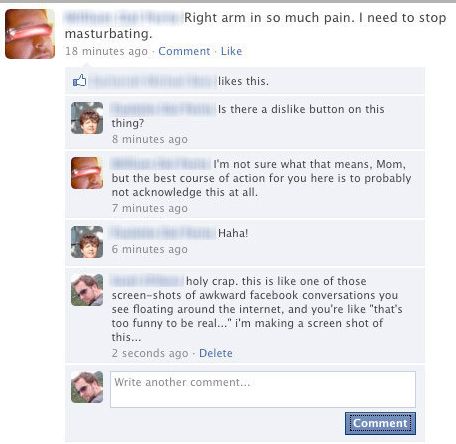This screenshot has width=456, height=444.
Task: Click the avatar next to 'Is there a dislike button' comment
Action: [x=87, y=118]
